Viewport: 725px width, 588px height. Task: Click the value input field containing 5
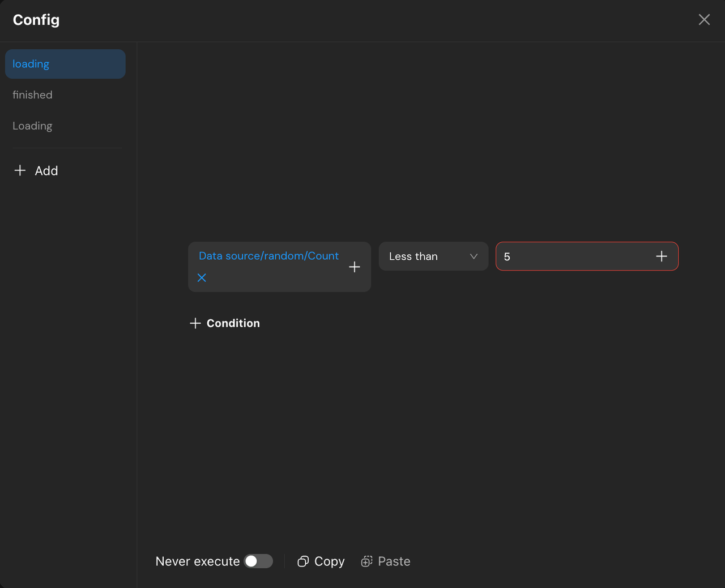(x=572, y=256)
